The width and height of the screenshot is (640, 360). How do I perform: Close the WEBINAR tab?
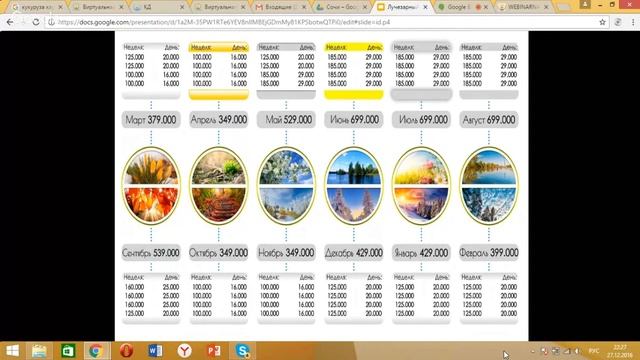[546, 7]
